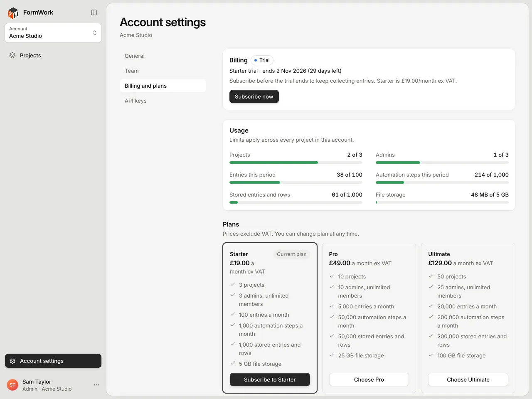Click the FormWork logo icon
Screen dimensions: 532x399
[x=13, y=13]
